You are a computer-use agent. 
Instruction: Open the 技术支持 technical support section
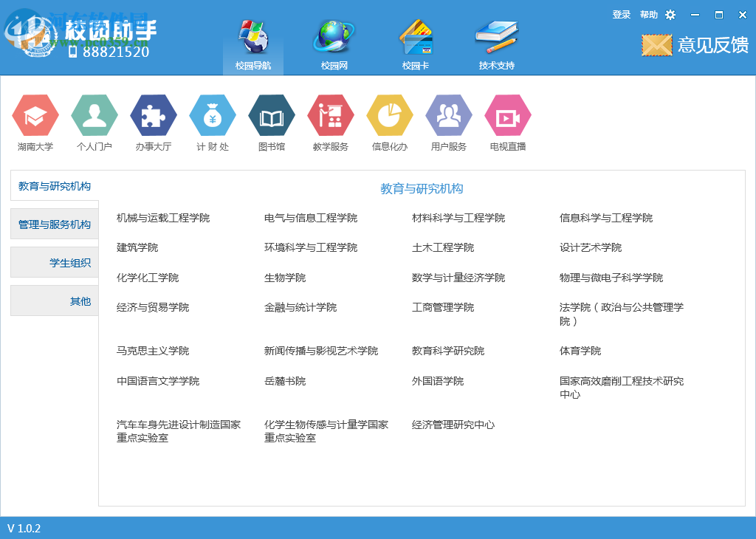[495, 41]
